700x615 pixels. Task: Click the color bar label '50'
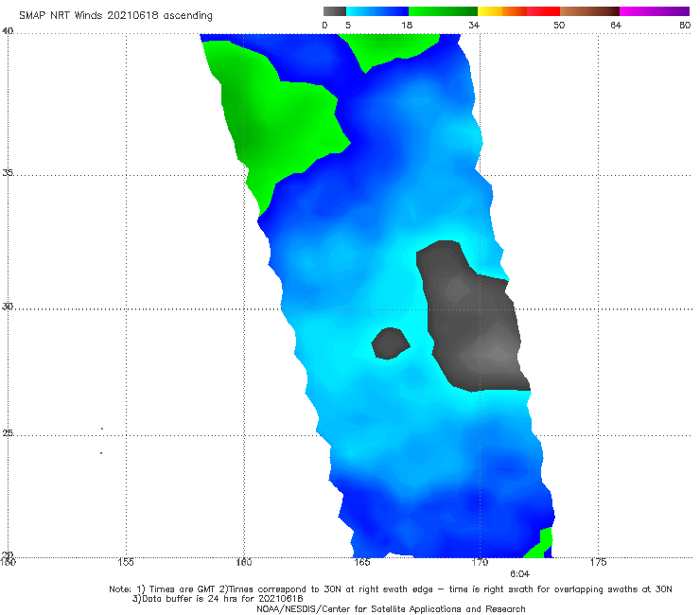[x=559, y=25]
